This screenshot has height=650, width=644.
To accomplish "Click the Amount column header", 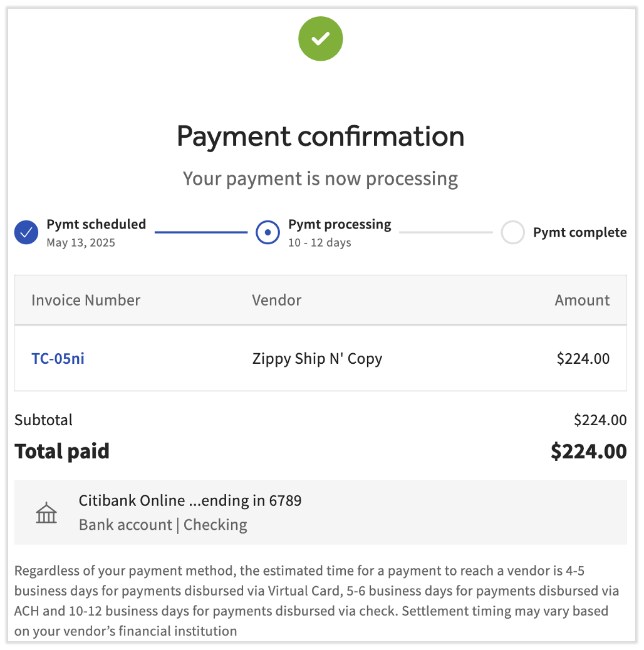I will click(582, 300).
